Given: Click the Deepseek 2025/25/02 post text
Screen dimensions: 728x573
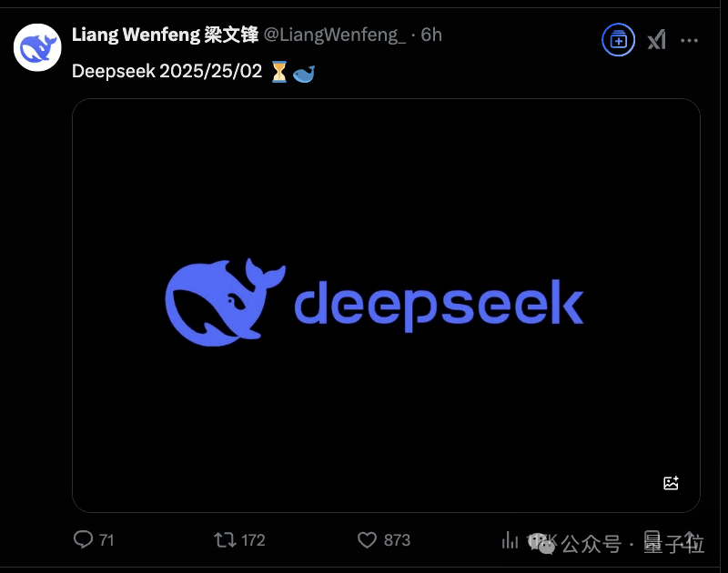Looking at the screenshot, I should 167,72.
